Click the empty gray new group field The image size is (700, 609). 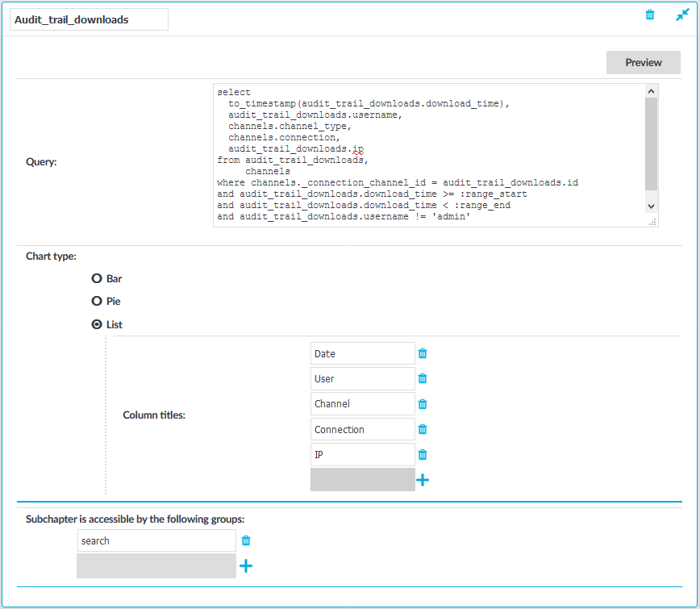(156, 566)
